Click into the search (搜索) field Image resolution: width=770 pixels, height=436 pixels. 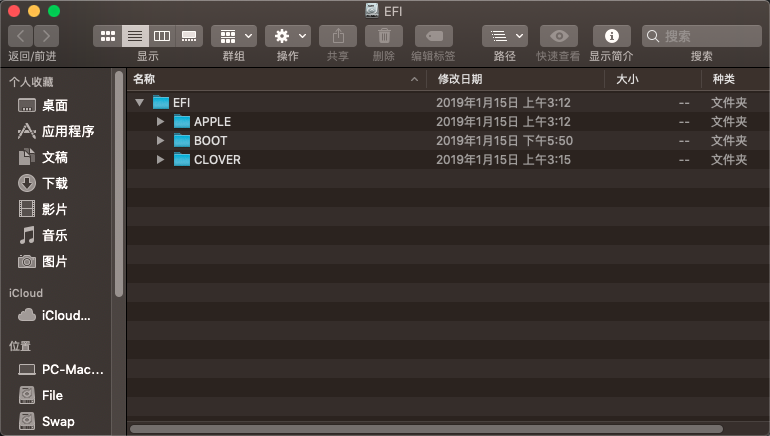[x=702, y=36]
